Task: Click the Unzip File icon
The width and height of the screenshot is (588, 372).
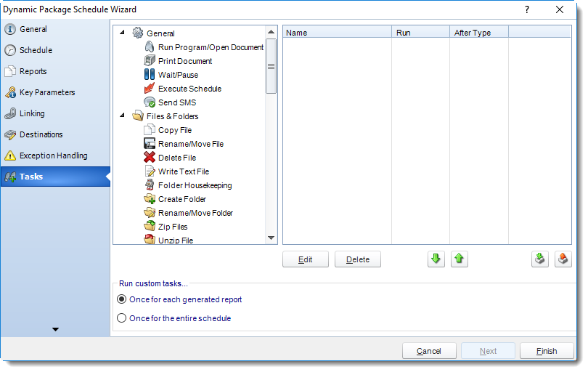Action: click(x=150, y=240)
